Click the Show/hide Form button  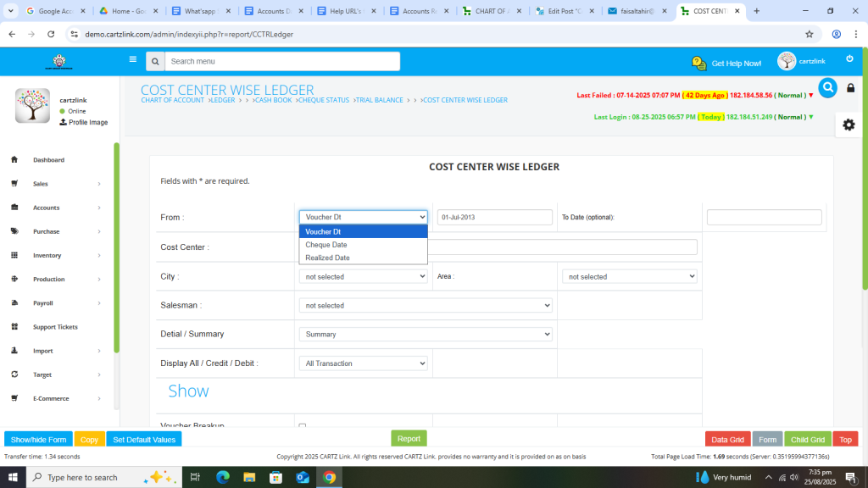38,440
